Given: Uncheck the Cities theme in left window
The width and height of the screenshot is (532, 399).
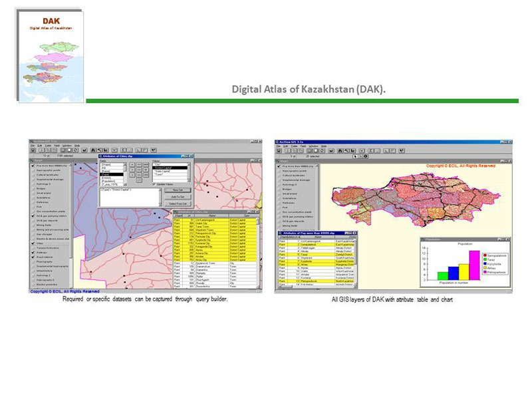Looking at the screenshot, I should (33, 243).
